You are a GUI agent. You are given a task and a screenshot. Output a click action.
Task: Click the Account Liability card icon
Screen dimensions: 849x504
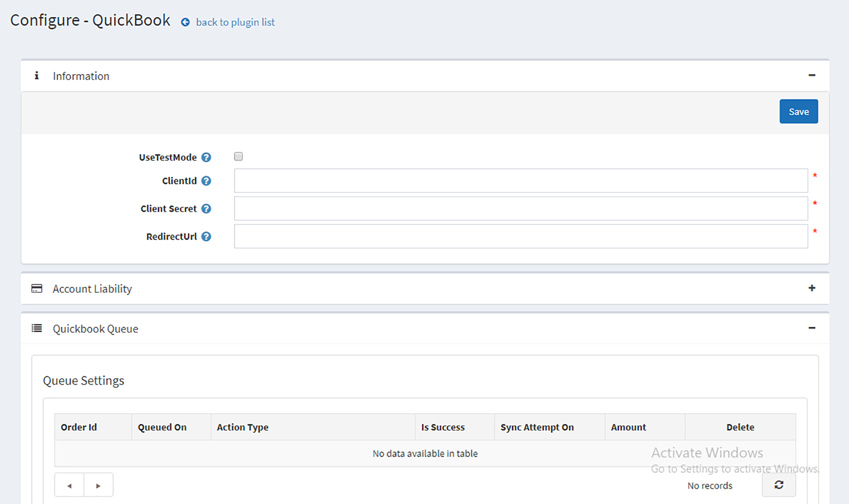pos(37,288)
